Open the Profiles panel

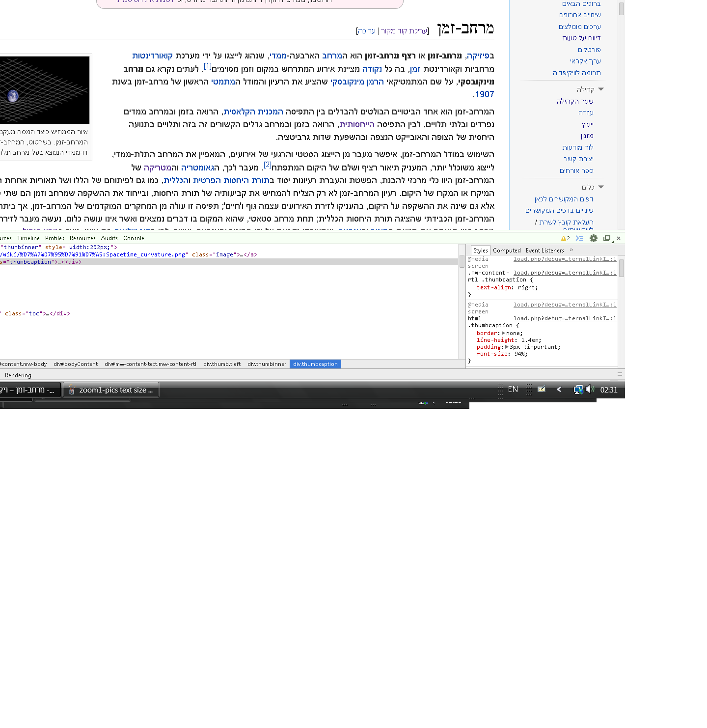click(54, 238)
